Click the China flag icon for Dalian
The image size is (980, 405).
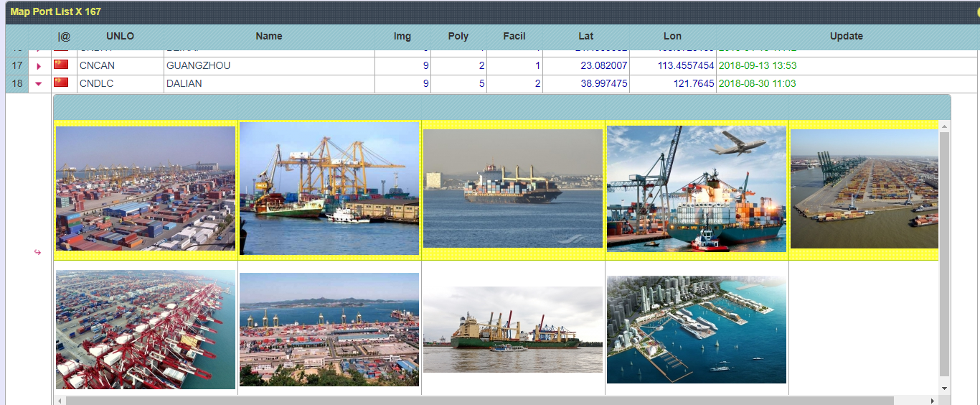click(61, 83)
